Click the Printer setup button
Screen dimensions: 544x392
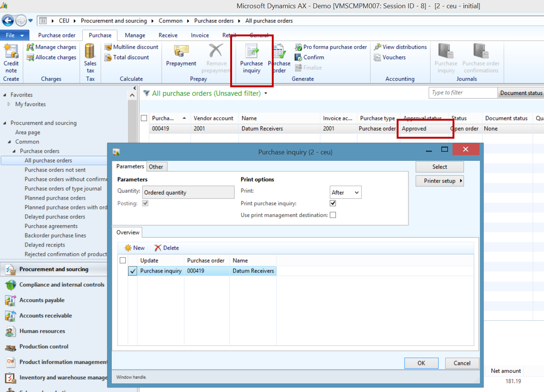[439, 181]
